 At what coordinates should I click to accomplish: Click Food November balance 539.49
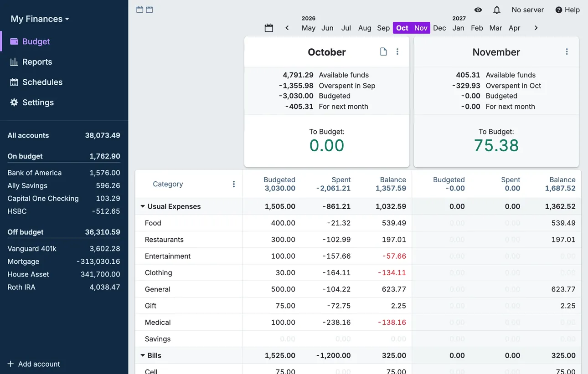coord(563,223)
